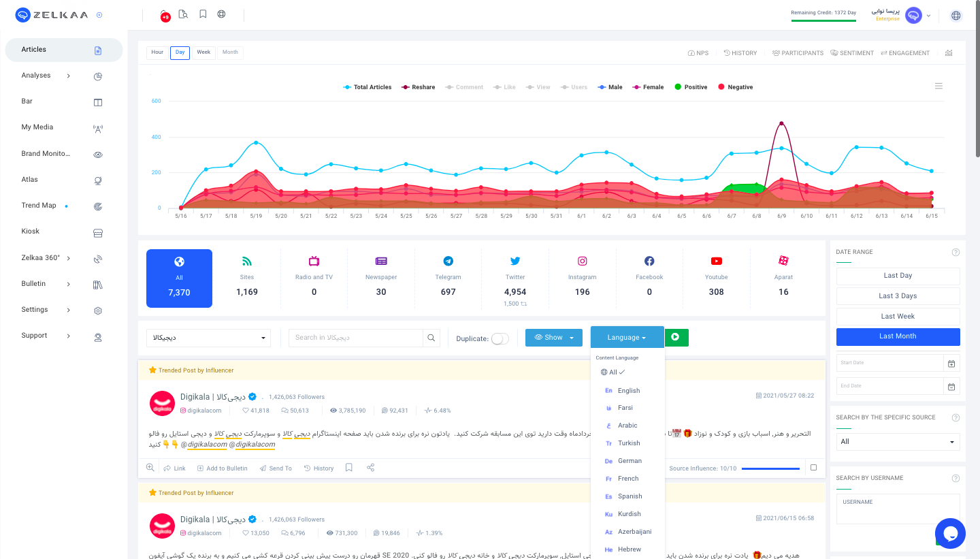Click the bookmark icon in the top toolbar
The height and width of the screenshot is (559, 980).
click(203, 14)
